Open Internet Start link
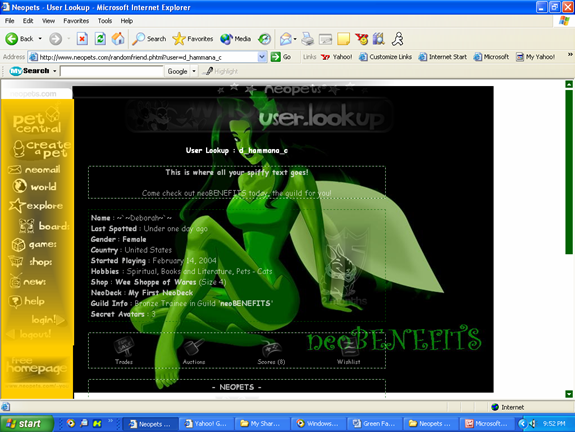Image resolution: width=576 pixels, height=433 pixels. (x=443, y=57)
